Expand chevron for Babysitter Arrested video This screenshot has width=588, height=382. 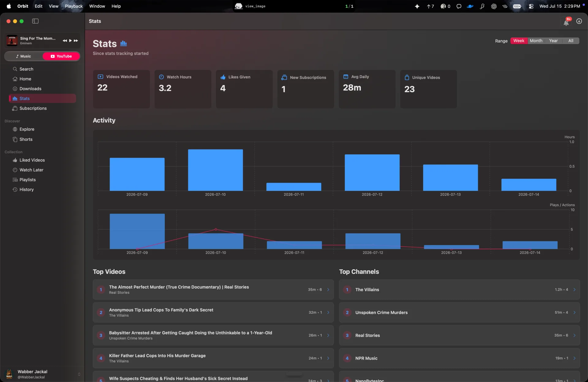tap(328, 335)
